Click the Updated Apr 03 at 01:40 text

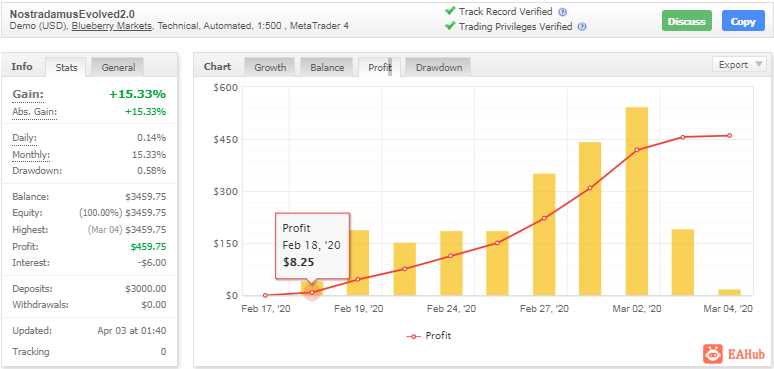pyautogui.click(x=132, y=331)
